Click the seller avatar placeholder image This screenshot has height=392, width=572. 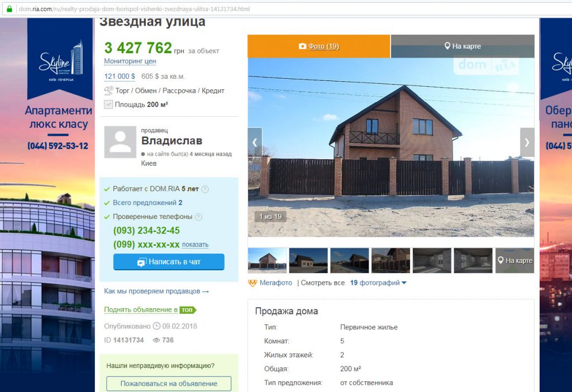coord(120,142)
